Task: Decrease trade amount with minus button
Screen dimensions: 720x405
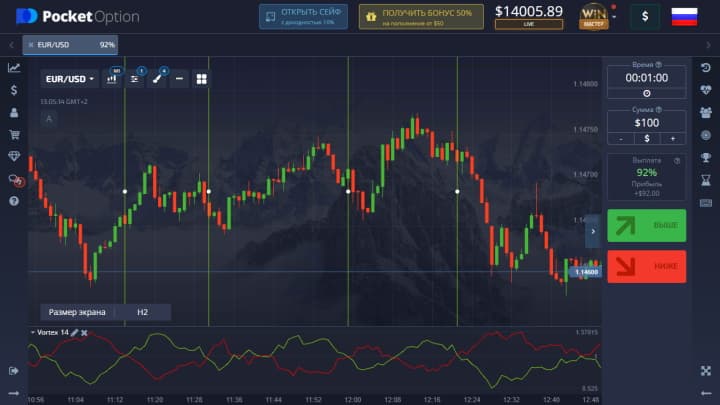Action: click(621, 138)
